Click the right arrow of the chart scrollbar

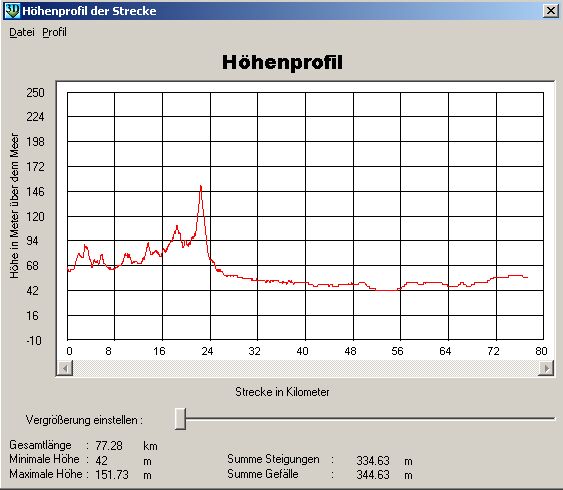coord(546,368)
